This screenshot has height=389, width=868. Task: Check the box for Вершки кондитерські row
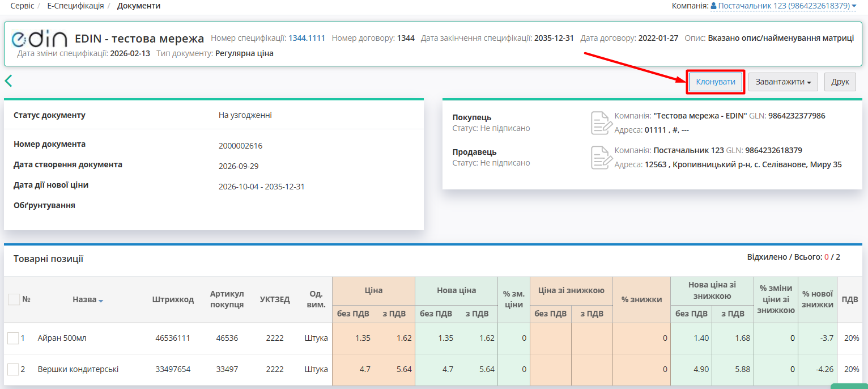click(x=13, y=370)
